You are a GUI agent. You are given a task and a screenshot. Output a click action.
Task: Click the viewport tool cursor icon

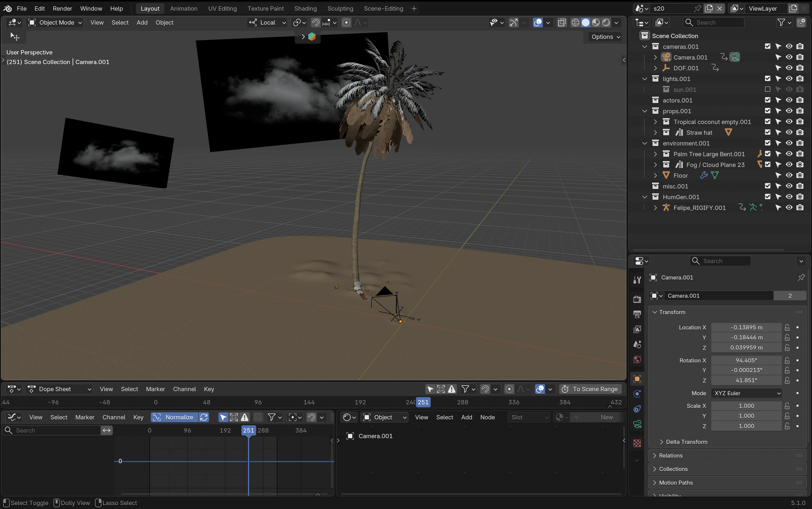(x=15, y=37)
